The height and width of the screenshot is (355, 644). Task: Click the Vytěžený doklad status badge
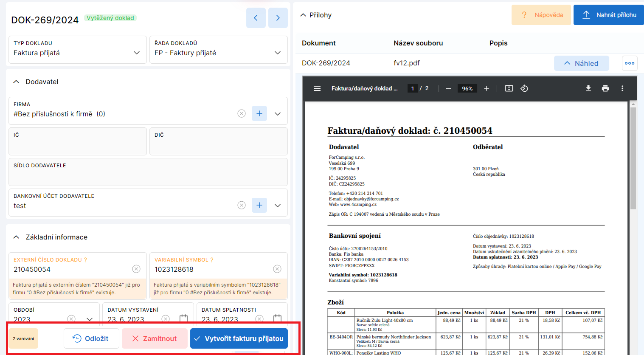coord(110,18)
